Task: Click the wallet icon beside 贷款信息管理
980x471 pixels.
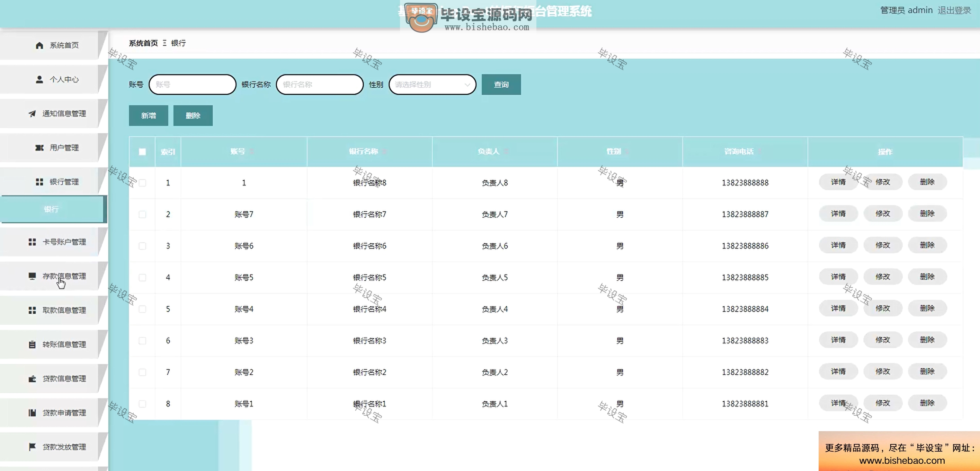Action: (x=32, y=378)
